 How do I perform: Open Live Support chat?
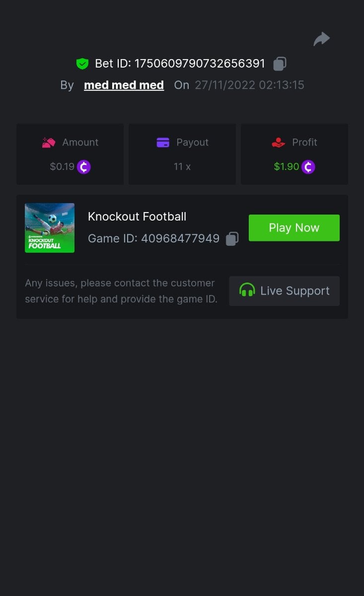pos(284,291)
